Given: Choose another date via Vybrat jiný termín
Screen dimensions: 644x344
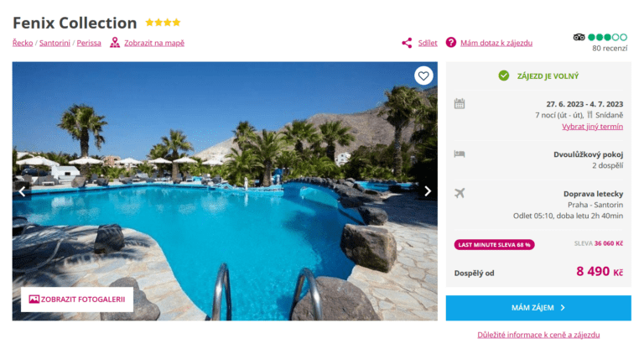Looking at the screenshot, I should point(592,127).
